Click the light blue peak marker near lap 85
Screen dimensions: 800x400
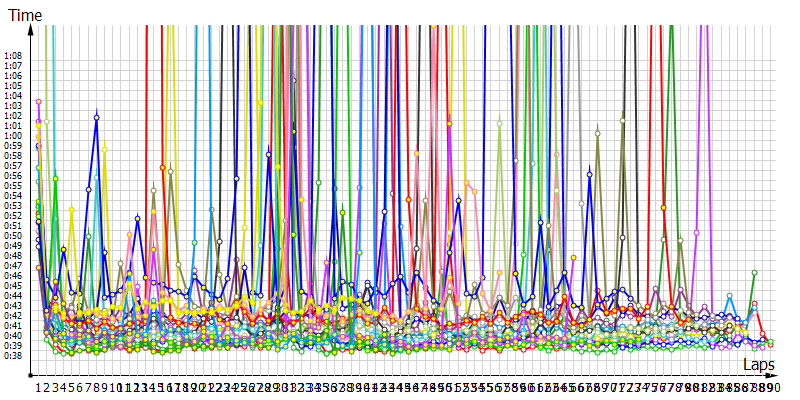tap(730, 296)
